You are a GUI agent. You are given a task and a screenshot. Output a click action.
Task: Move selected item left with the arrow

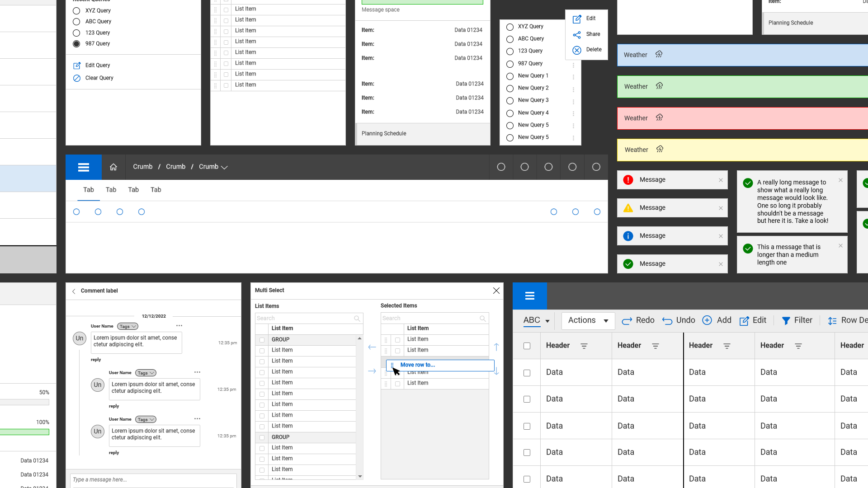372,347
